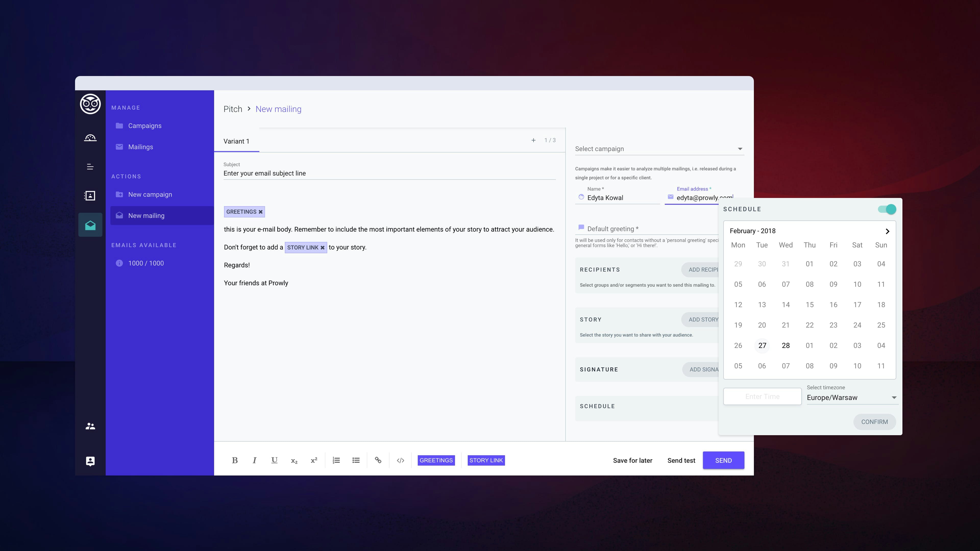The height and width of the screenshot is (551, 980).
Task: Click the email address envelope icon
Action: tap(670, 197)
